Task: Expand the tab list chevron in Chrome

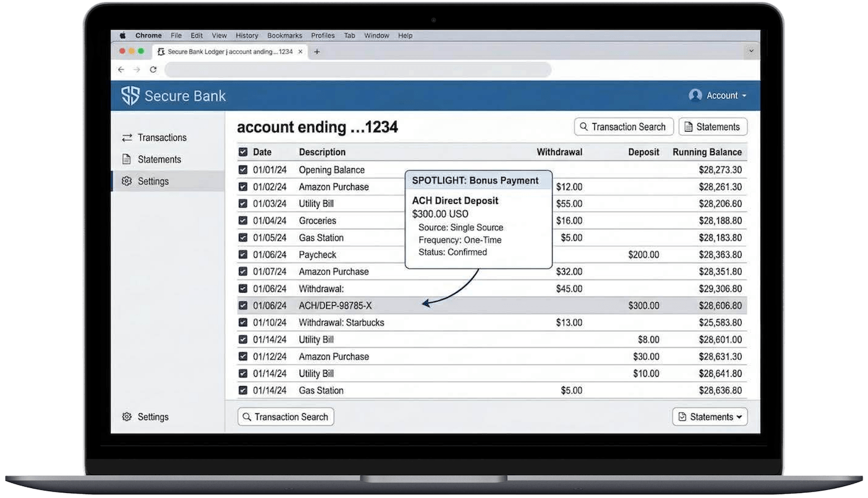Action: (x=751, y=51)
